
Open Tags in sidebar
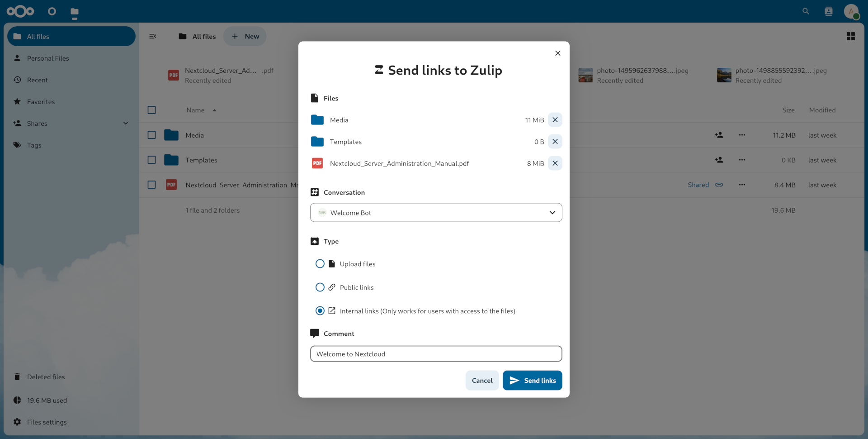click(71, 145)
